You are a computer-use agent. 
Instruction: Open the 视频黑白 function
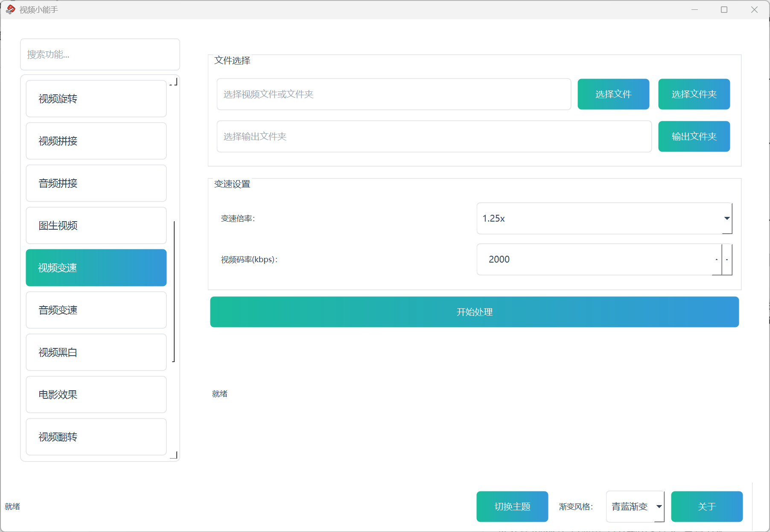tap(96, 352)
